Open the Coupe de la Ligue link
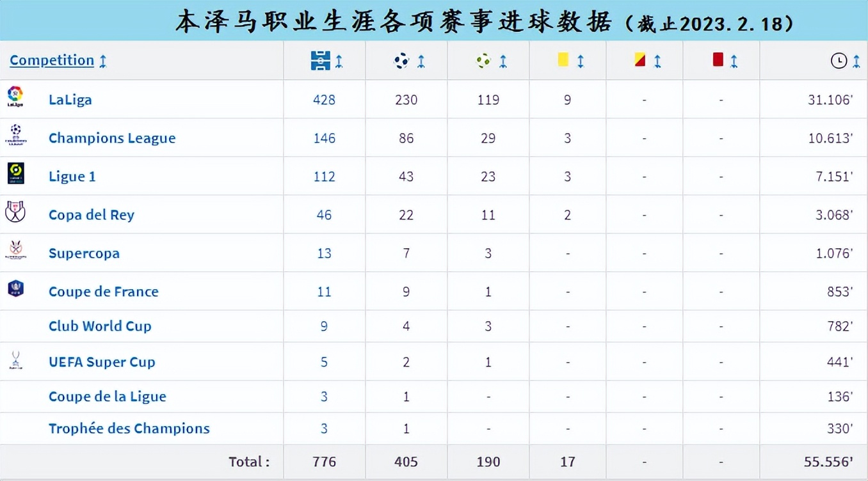The width and height of the screenshot is (868, 481). point(108,397)
